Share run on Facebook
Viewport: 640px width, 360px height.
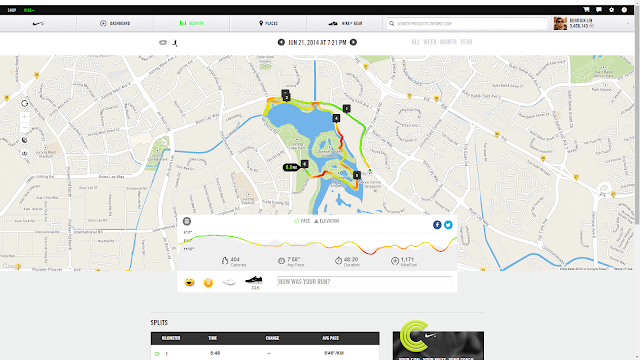[x=437, y=225]
